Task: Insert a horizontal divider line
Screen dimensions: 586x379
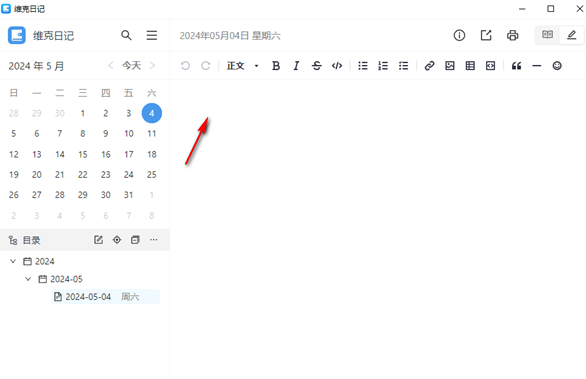Action: point(537,66)
